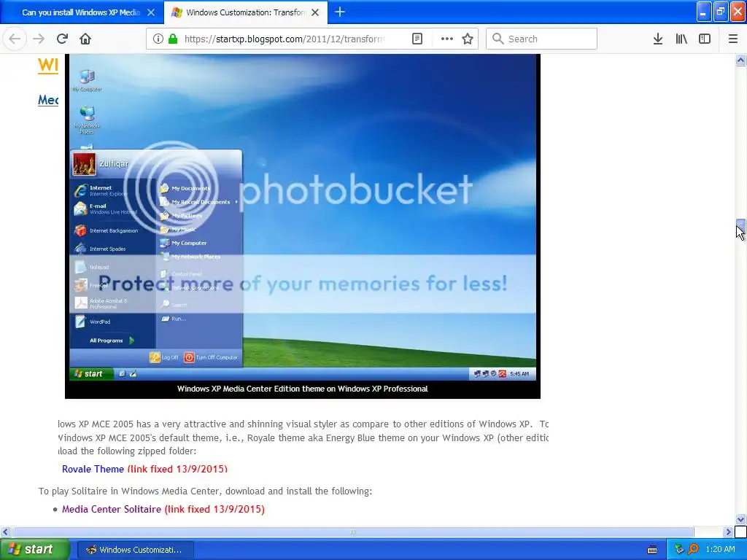Focus the Search box in the toolbar

pyautogui.click(x=541, y=39)
